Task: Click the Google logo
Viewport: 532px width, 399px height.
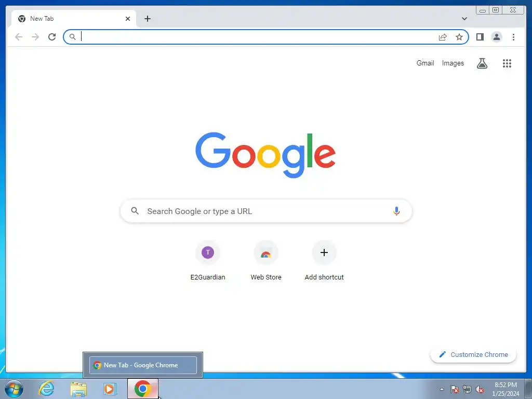Action: (x=265, y=155)
